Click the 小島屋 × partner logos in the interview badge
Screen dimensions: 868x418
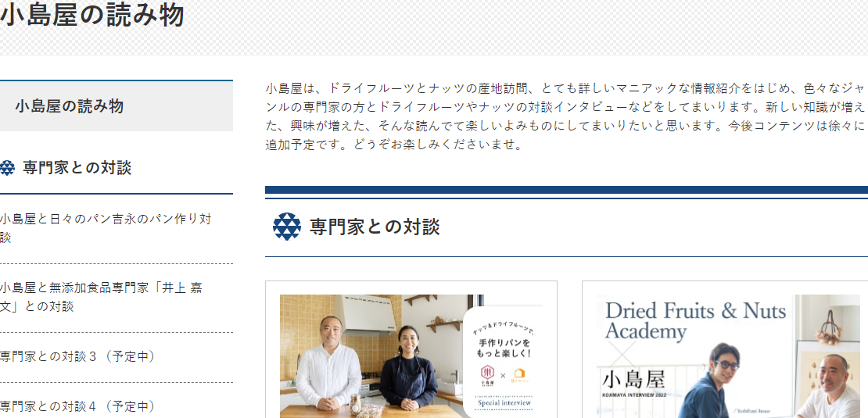click(503, 376)
